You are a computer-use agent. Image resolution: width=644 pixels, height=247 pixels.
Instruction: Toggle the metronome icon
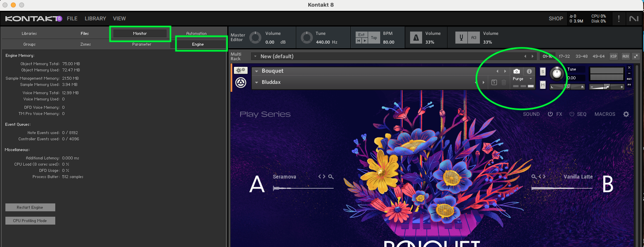coord(416,38)
